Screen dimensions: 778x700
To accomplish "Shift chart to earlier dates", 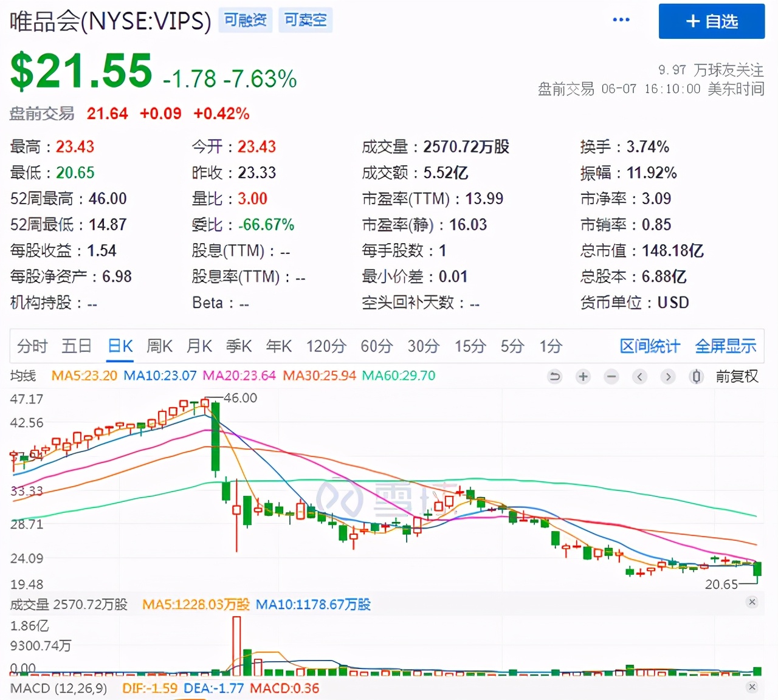I will click(640, 377).
